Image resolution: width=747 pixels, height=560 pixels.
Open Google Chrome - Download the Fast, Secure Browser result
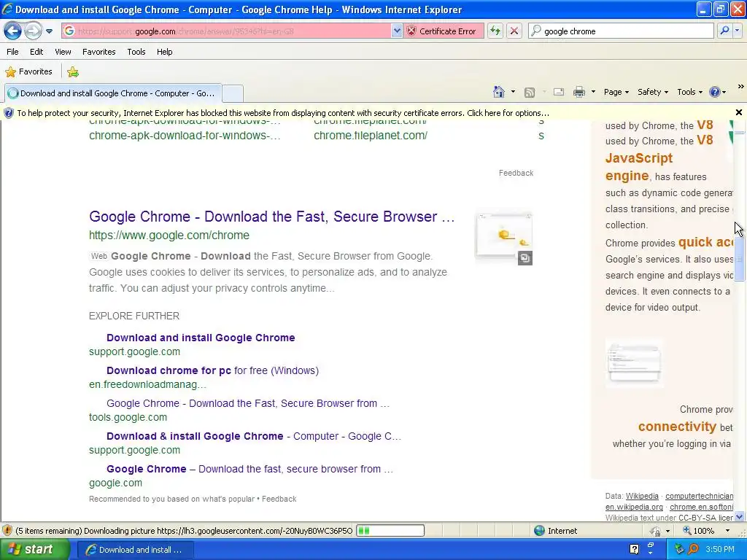(271, 217)
